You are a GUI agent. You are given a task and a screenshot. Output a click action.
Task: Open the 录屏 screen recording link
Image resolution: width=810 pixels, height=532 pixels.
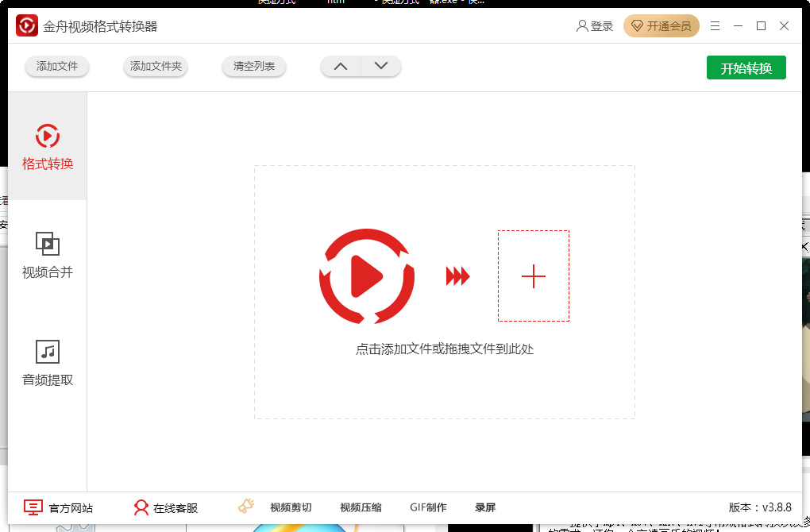tap(485, 507)
